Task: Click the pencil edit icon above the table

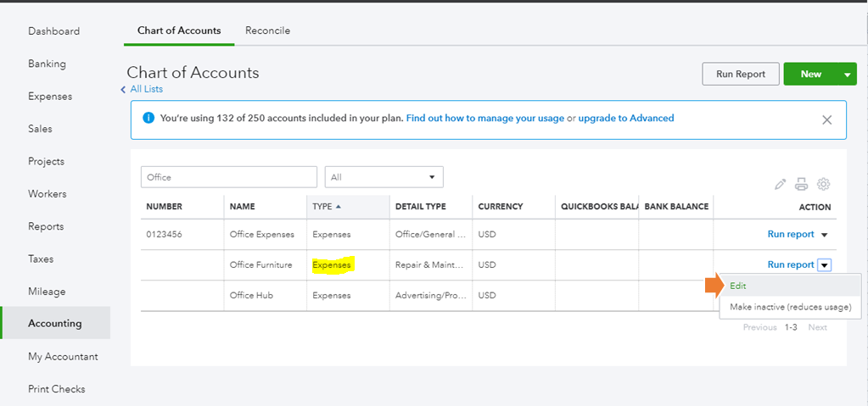Action: pos(780,185)
